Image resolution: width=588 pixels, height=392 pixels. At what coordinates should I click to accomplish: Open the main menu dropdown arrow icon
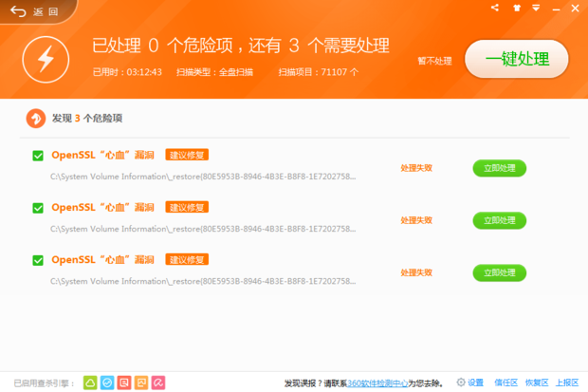tap(536, 8)
